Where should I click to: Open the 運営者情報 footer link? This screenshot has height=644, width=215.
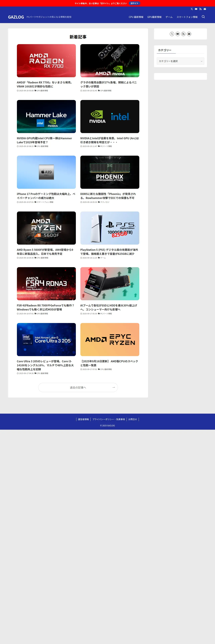click(83, 419)
